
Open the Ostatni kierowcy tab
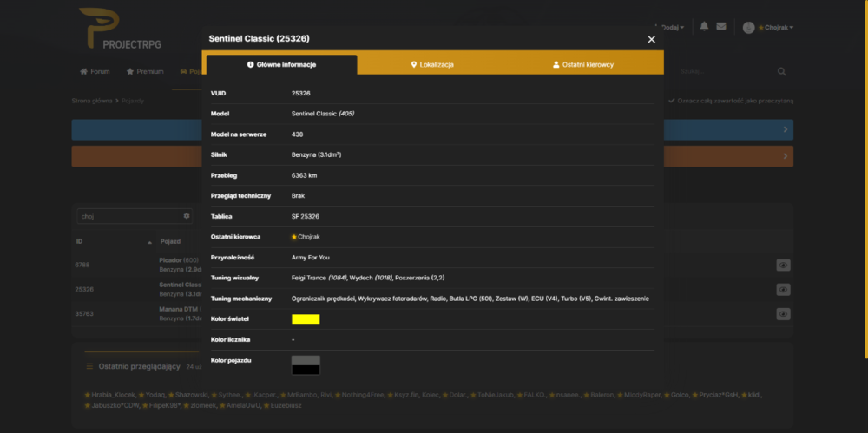[583, 65]
